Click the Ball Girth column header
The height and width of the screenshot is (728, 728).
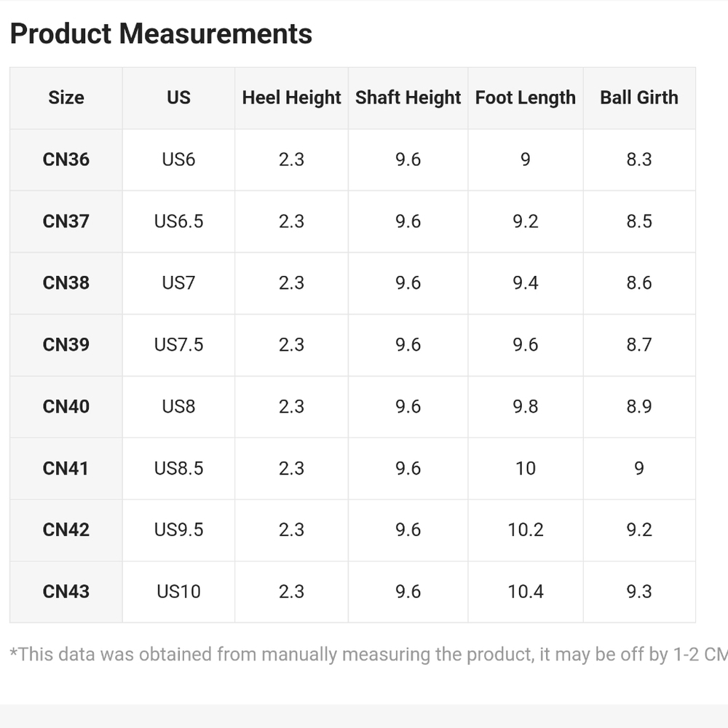[x=639, y=98]
